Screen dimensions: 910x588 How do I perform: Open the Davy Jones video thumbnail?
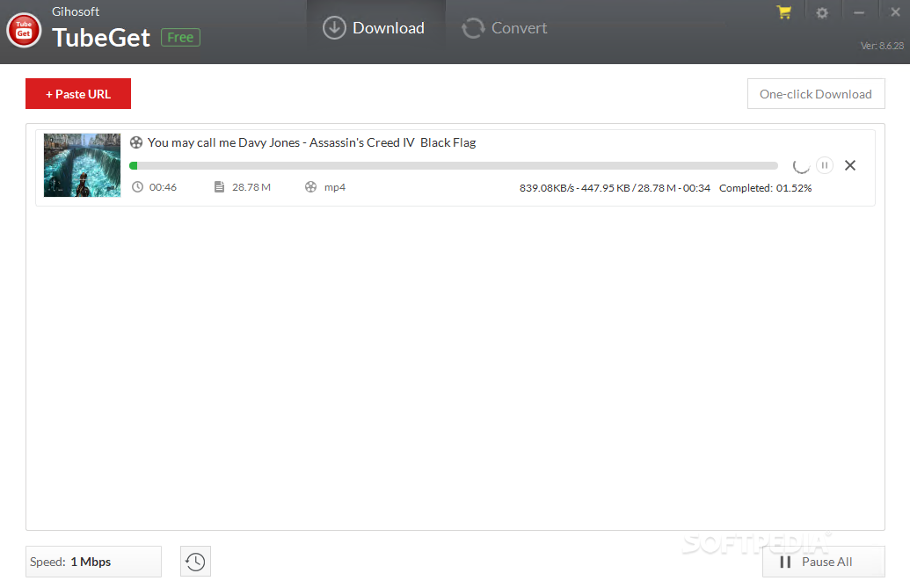pos(83,165)
